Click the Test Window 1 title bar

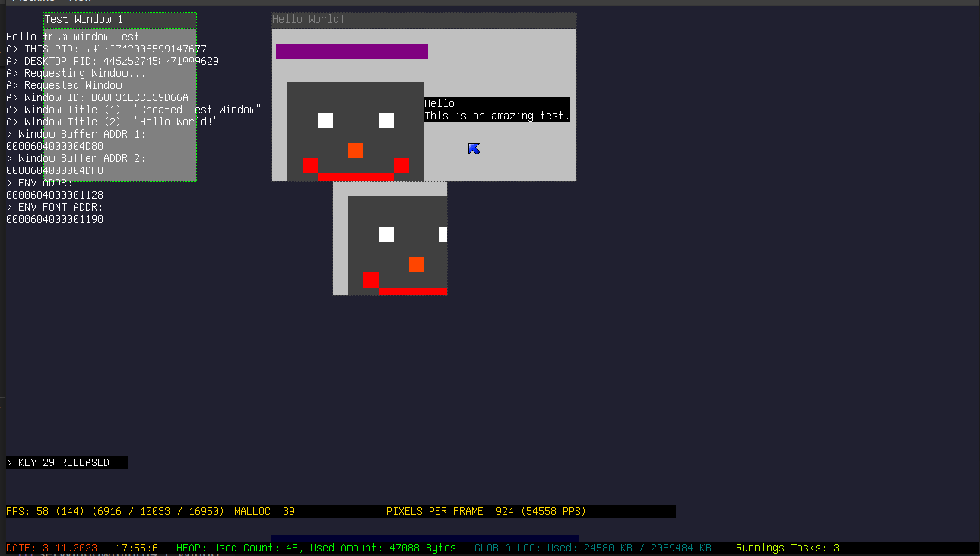pyautogui.click(x=119, y=19)
